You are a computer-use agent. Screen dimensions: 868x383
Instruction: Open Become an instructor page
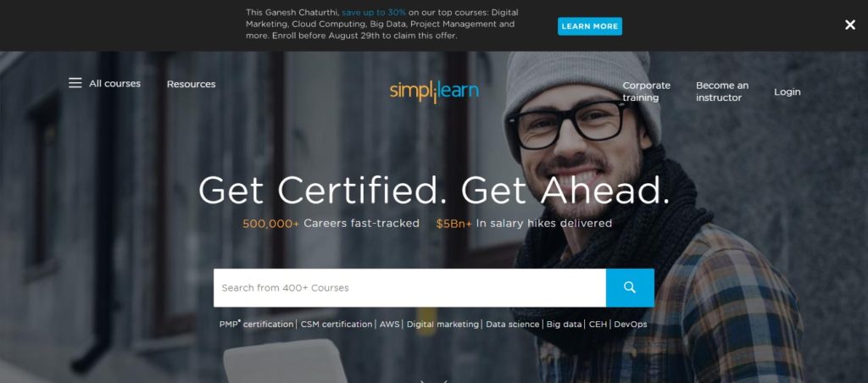[722, 92]
